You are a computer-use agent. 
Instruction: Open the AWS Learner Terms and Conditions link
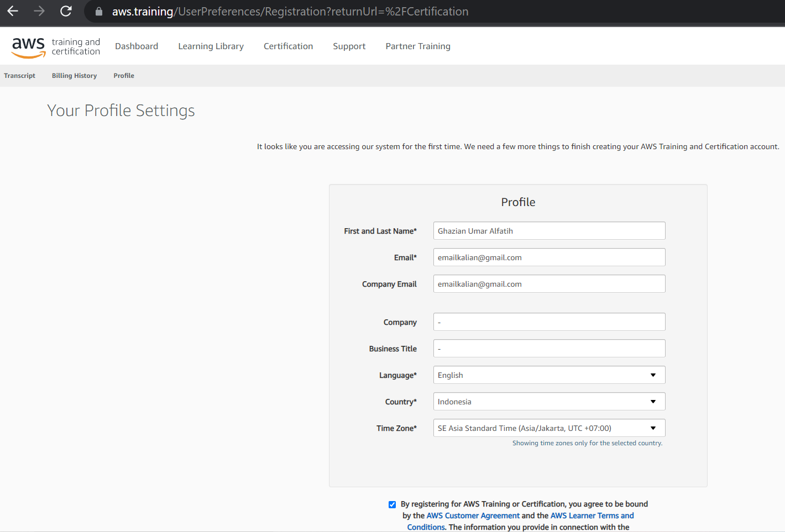tap(520, 522)
